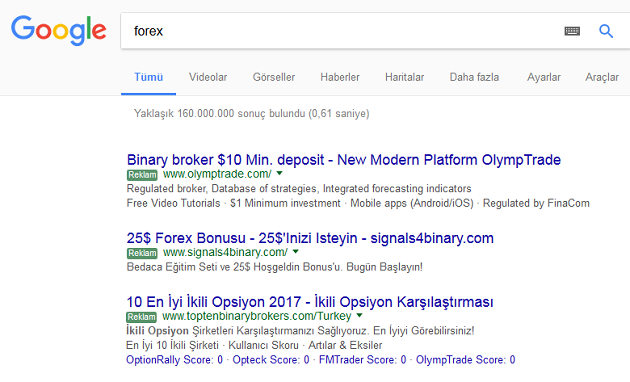Expand the Daha fazla menu
Screen dimensions: 630x382
click(x=474, y=77)
